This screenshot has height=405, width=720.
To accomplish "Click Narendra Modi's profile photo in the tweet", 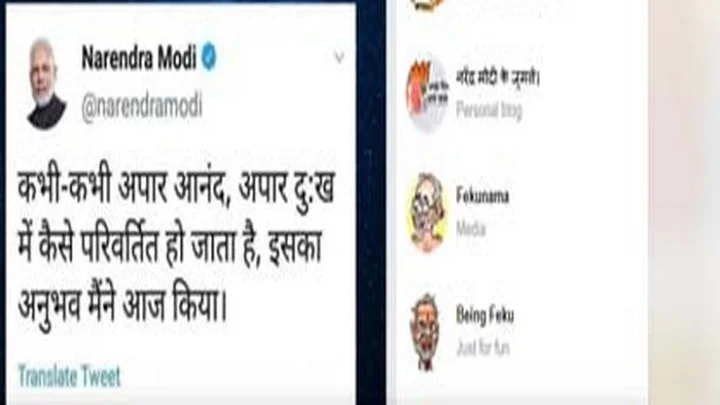I will coord(46,84).
